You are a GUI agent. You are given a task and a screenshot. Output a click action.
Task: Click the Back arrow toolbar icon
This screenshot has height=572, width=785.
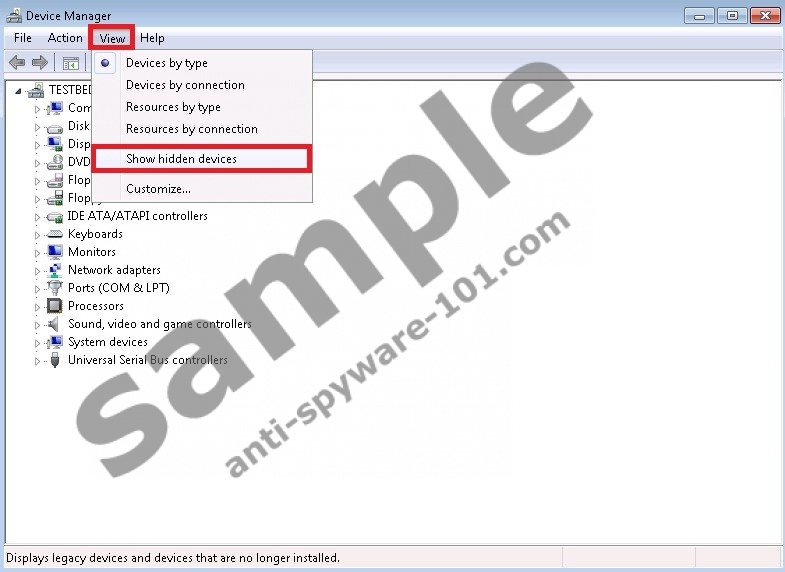17,63
